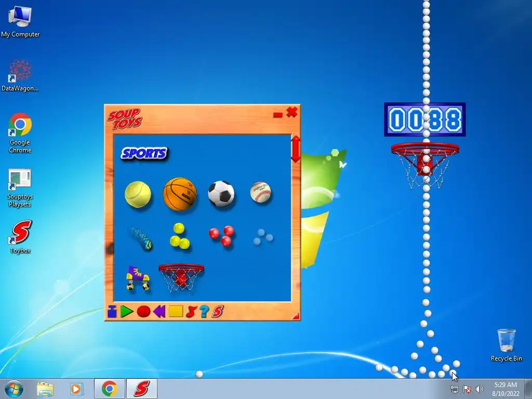Choose the red balls cluster
Image resolution: width=532 pixels, height=399 pixels.
point(221,235)
